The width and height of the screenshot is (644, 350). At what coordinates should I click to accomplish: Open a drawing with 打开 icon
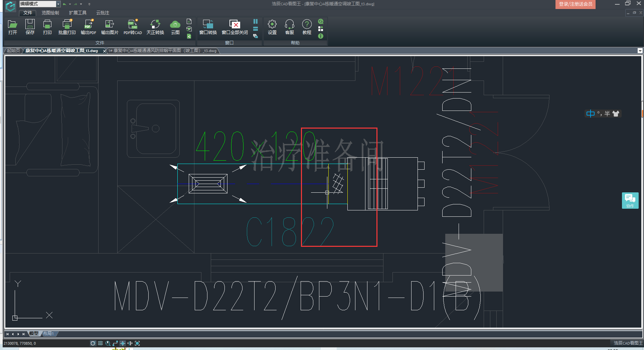coord(13,27)
